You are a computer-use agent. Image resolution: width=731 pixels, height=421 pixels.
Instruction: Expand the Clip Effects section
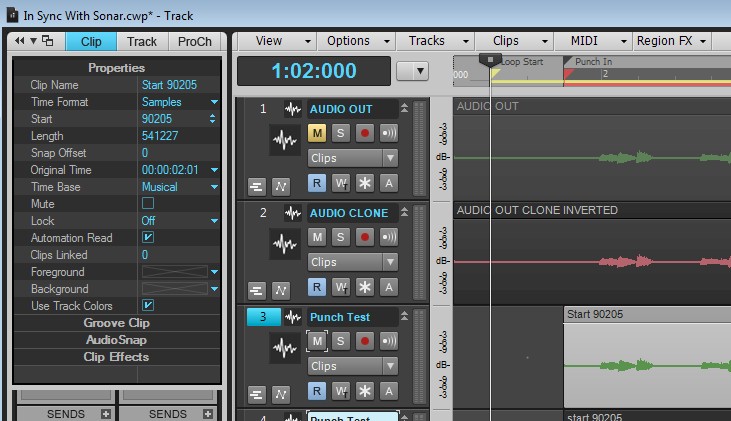(x=117, y=357)
